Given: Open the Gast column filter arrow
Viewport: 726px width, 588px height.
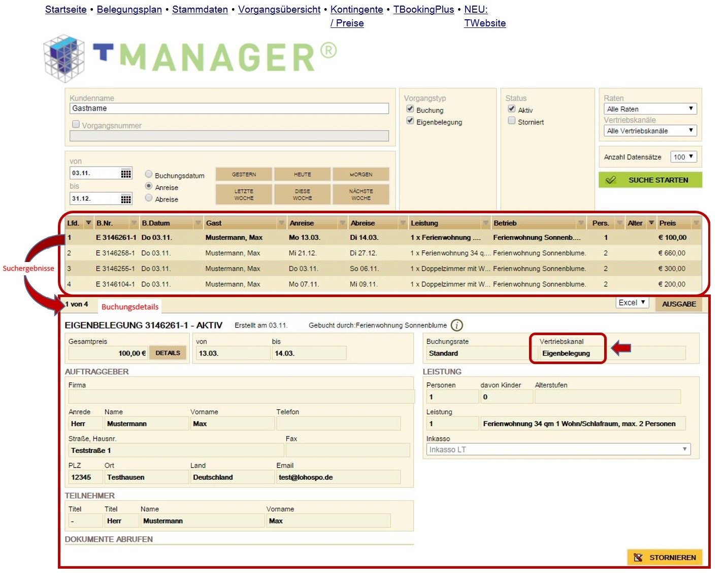Looking at the screenshot, I should [281, 223].
